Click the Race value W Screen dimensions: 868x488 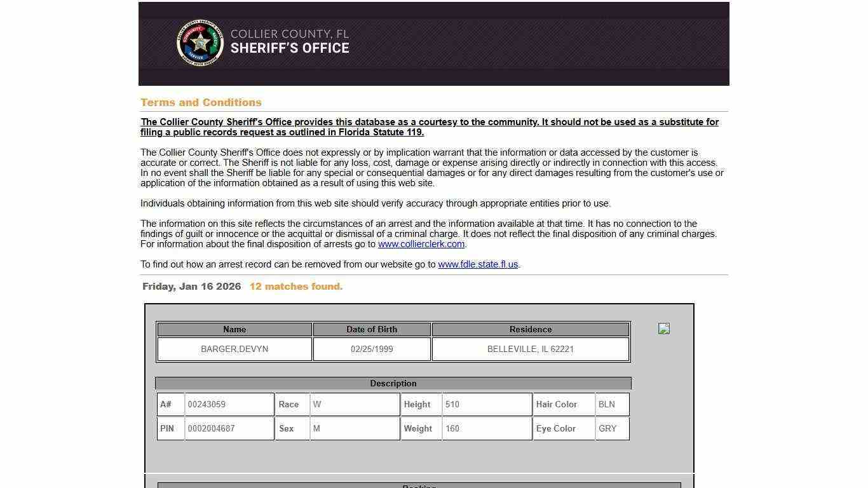tap(317, 404)
